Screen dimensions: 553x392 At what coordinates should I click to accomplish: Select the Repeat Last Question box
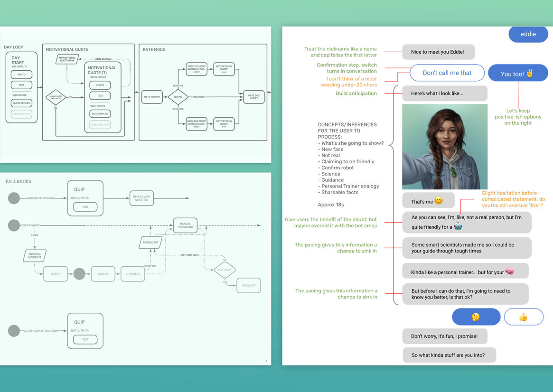click(x=142, y=198)
